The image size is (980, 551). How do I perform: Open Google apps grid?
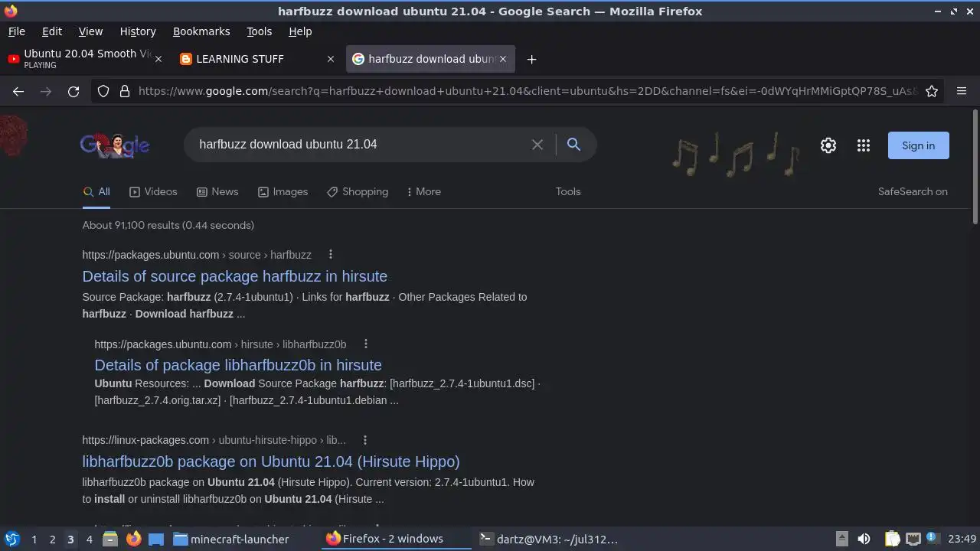[x=864, y=145]
